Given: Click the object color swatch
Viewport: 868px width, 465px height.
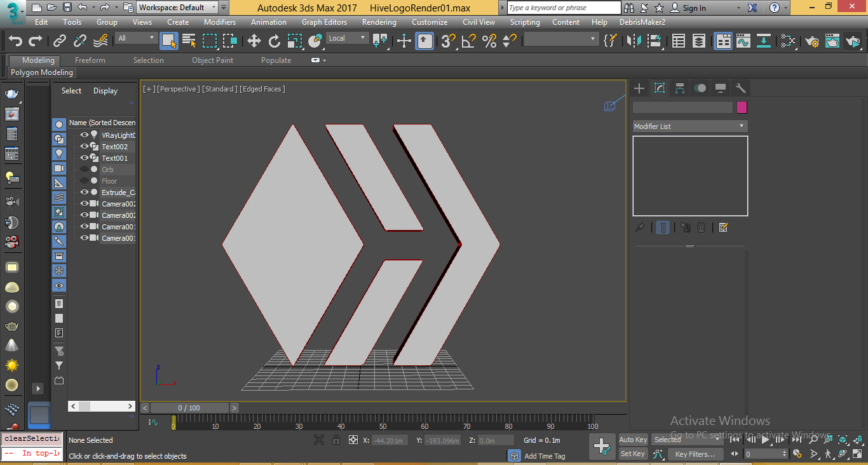Looking at the screenshot, I should [x=742, y=107].
